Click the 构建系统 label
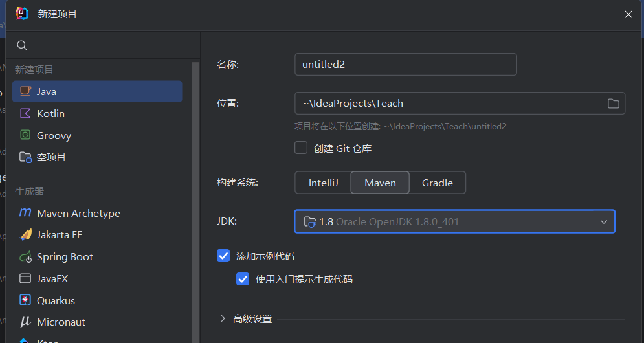 [x=238, y=183]
